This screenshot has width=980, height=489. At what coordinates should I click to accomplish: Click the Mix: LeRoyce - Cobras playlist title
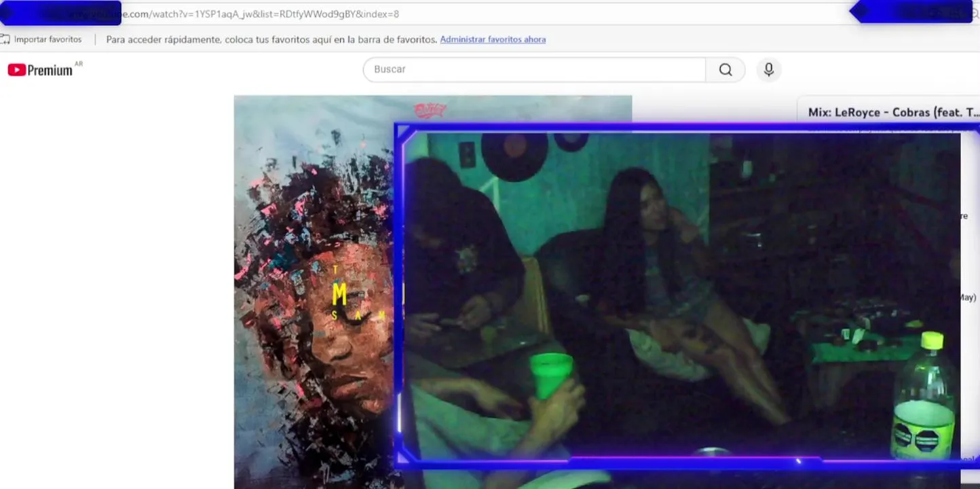click(x=894, y=112)
